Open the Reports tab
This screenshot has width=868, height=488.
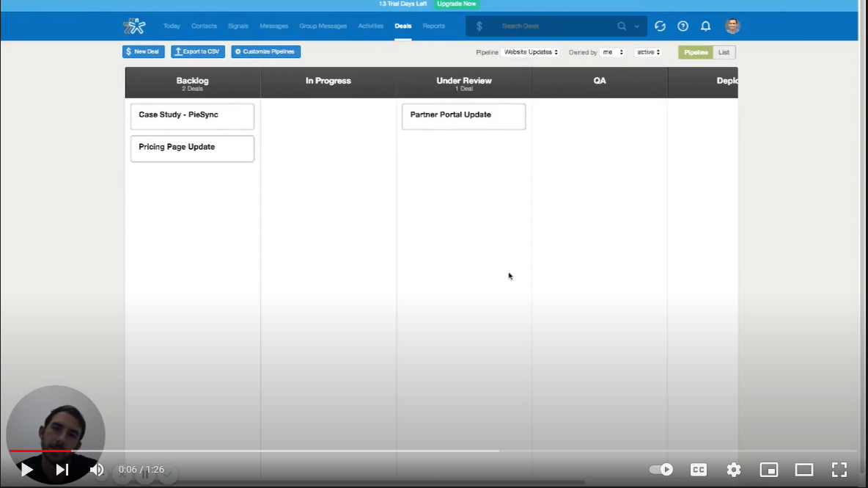click(x=433, y=26)
